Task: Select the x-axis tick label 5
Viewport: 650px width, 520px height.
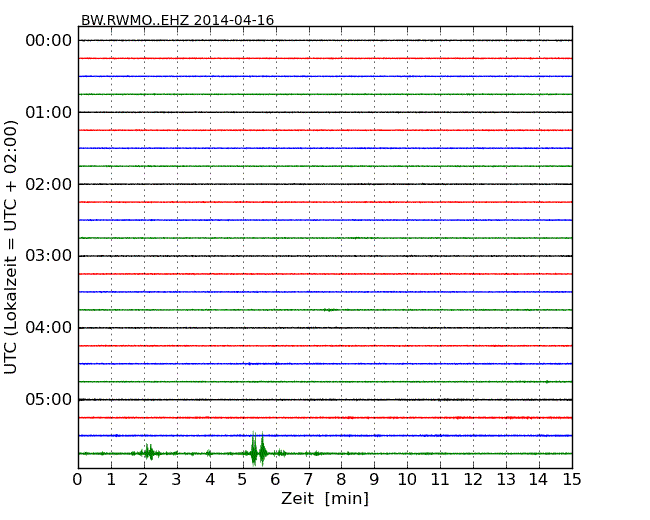Action: (243, 480)
